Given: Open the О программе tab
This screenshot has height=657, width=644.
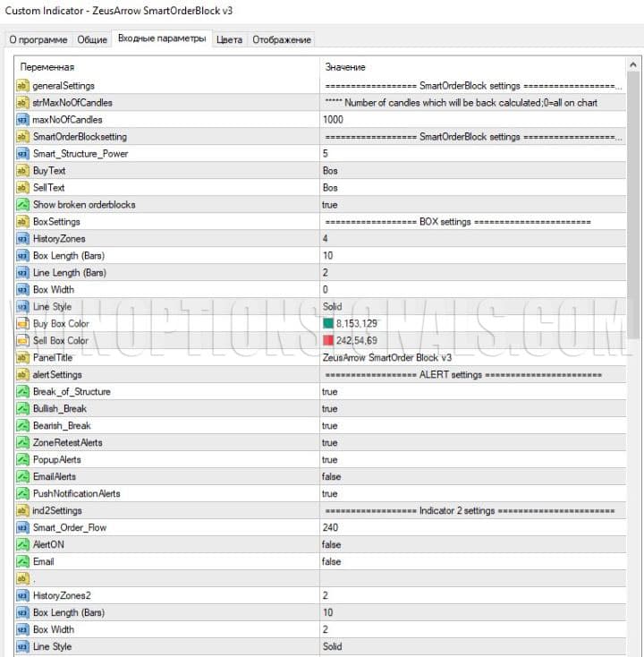Looking at the screenshot, I should click(38, 40).
